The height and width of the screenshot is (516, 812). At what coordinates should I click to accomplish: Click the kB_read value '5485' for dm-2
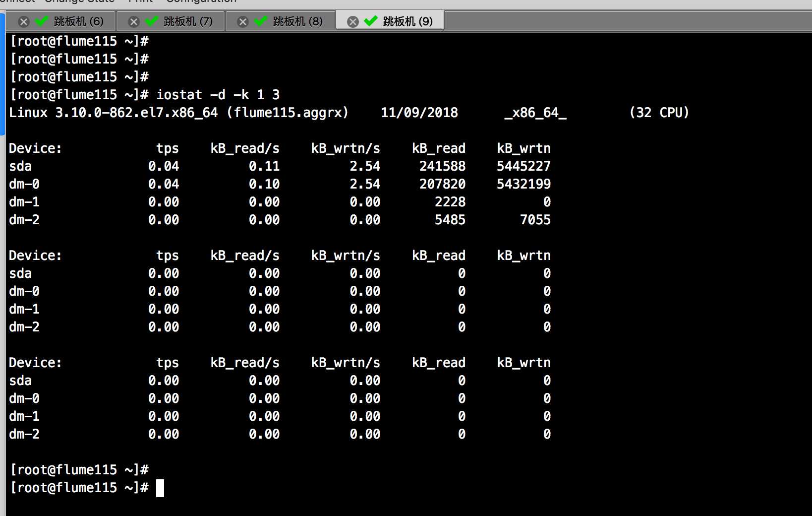(450, 220)
